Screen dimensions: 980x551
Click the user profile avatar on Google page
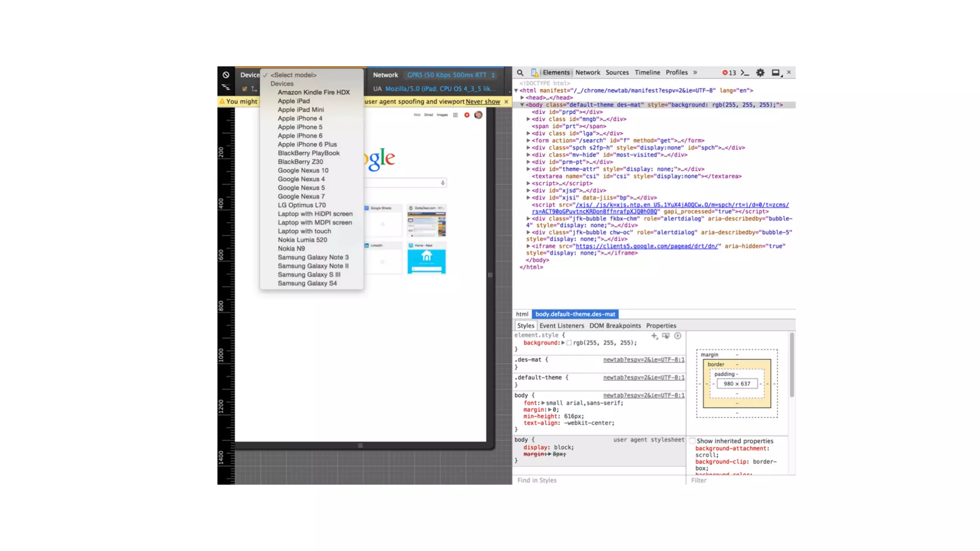(478, 115)
